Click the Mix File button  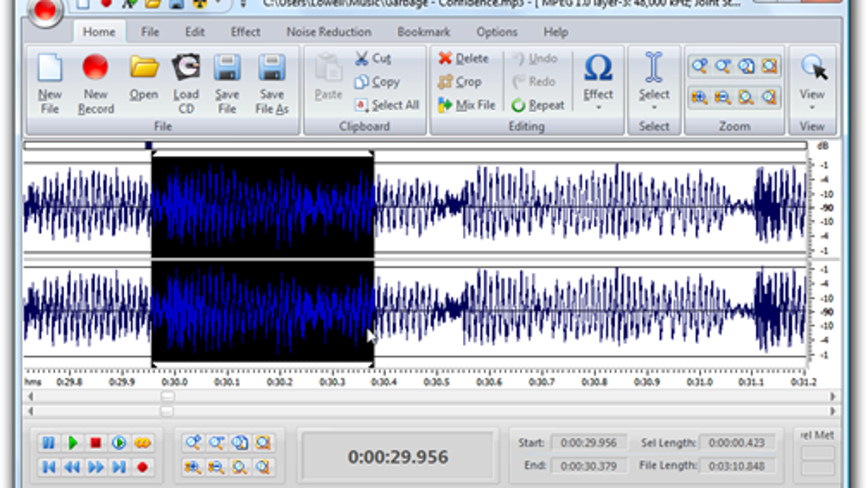point(467,105)
